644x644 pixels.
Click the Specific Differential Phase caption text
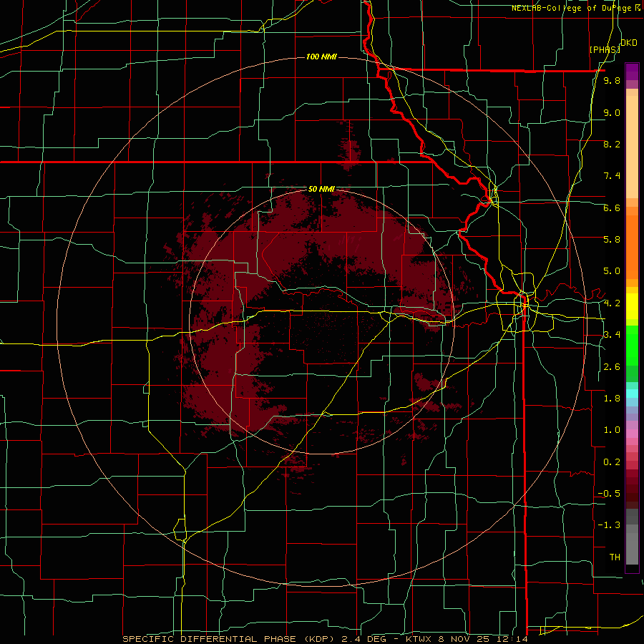point(325,639)
